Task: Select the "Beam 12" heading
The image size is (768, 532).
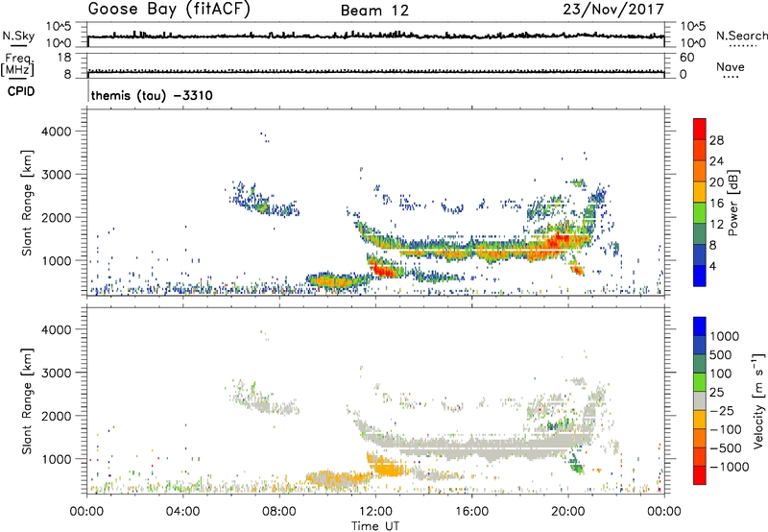Action: tap(374, 11)
